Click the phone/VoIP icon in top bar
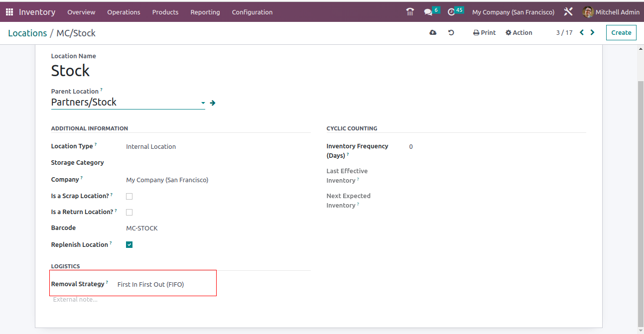The image size is (644, 334). (410, 12)
